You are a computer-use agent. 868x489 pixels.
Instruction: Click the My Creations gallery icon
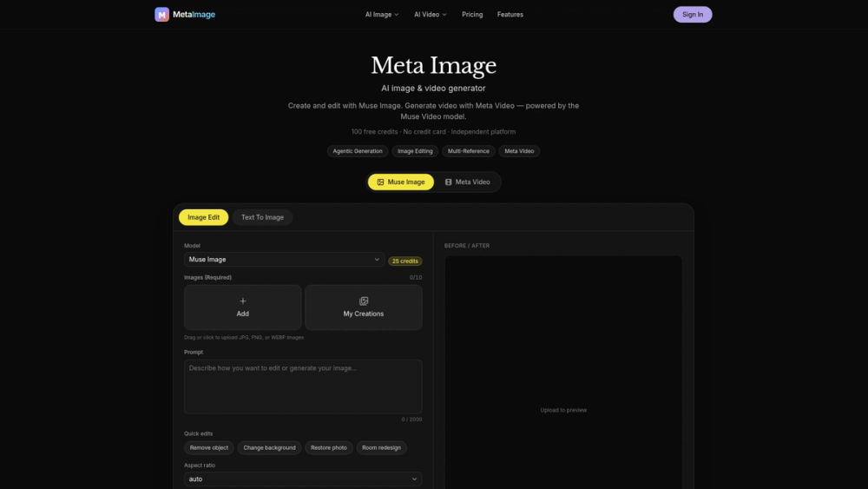click(x=363, y=301)
